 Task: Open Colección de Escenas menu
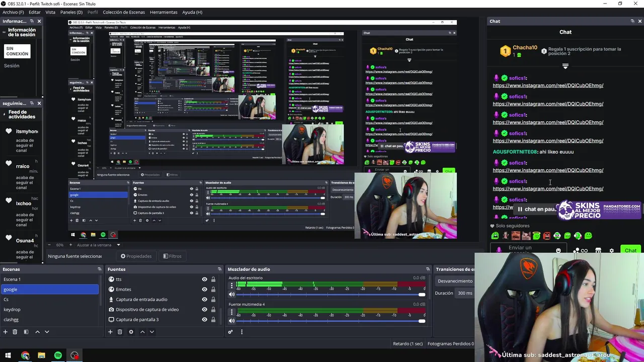coord(124,12)
